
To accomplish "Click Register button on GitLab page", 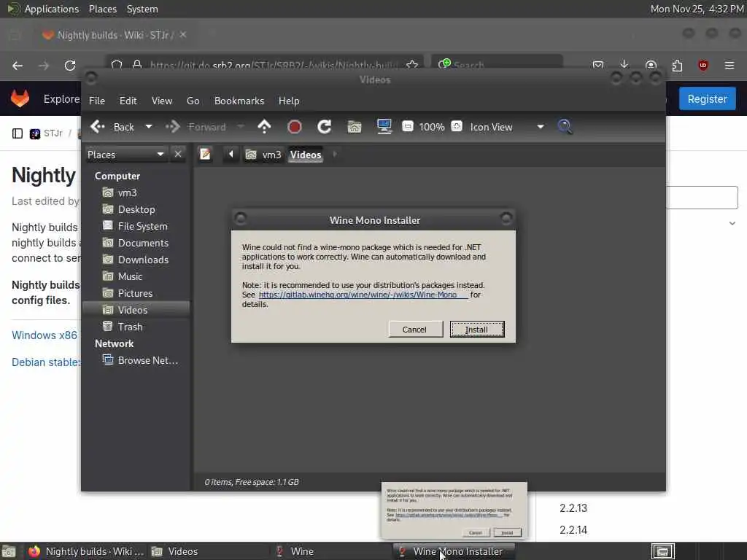I will point(707,99).
